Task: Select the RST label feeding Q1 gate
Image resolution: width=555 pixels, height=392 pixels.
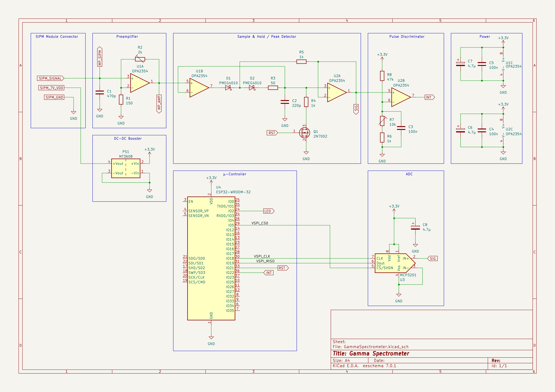Action: tap(272, 133)
